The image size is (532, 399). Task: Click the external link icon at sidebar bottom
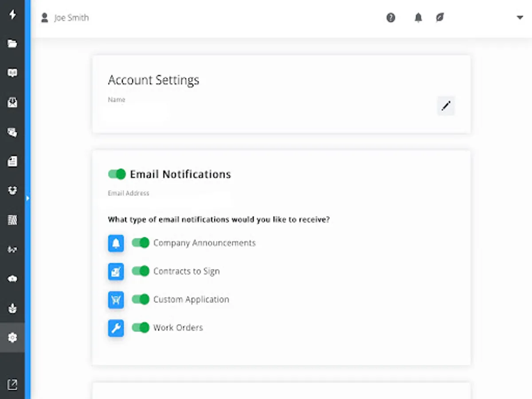tap(12, 384)
